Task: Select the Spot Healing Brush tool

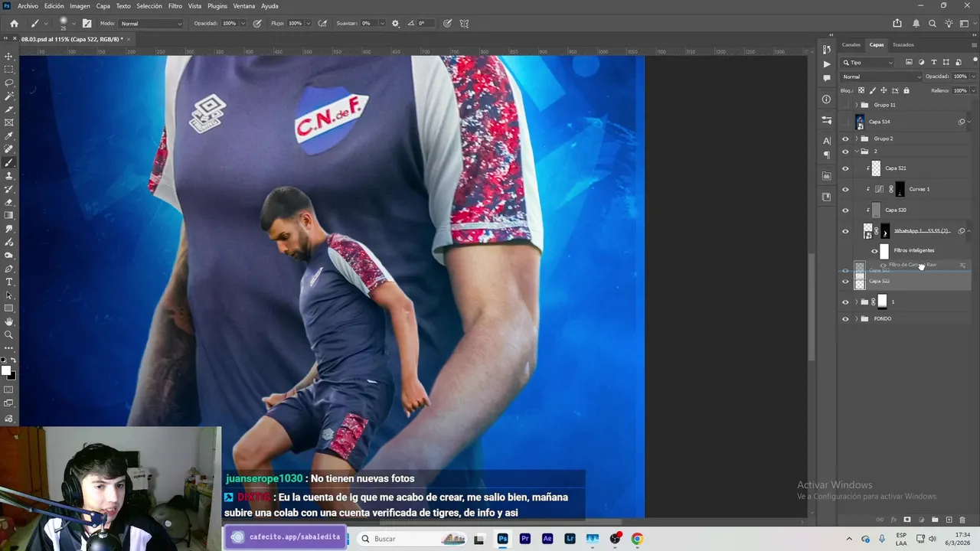Action: point(9,149)
